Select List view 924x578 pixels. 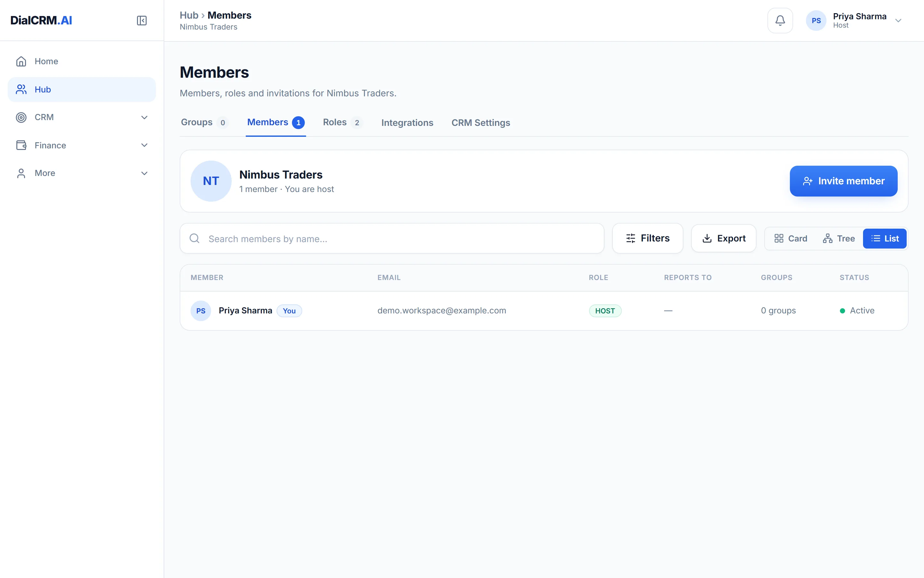pyautogui.click(x=885, y=239)
